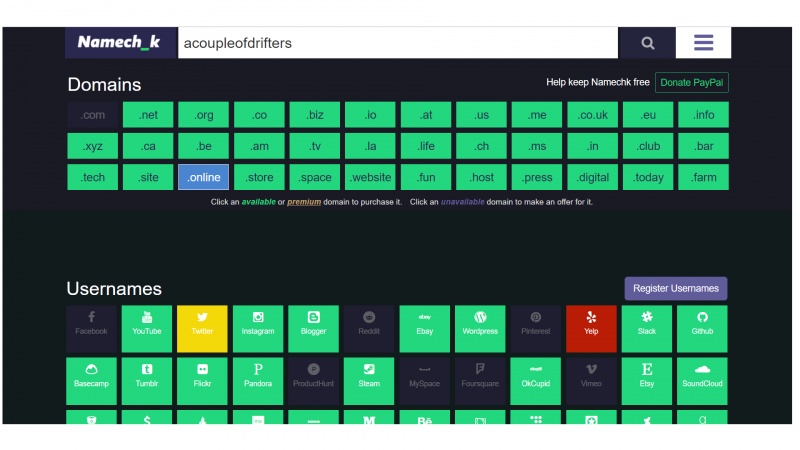
Task: Click the .website domain tile
Action: 370,177
